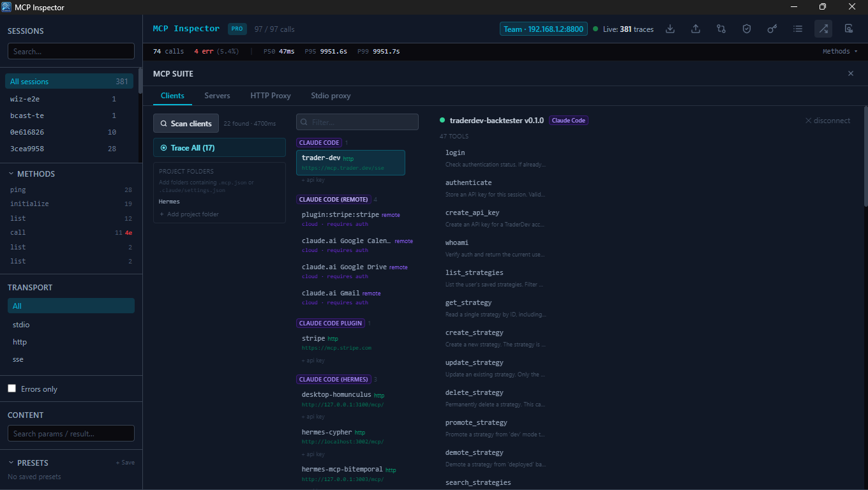868x490 pixels.
Task: Click the sessions list scrollbar
Action: (140, 82)
